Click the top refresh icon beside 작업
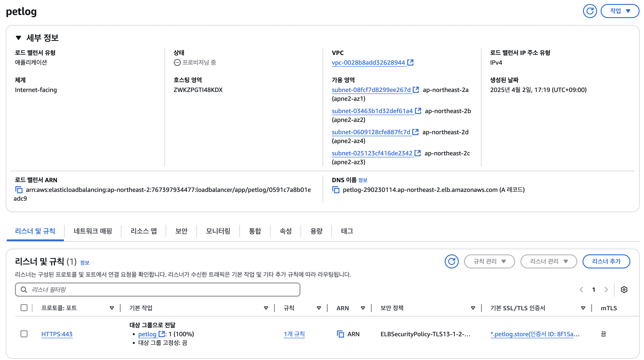Viewport: 644px width, 360px height. (590, 11)
